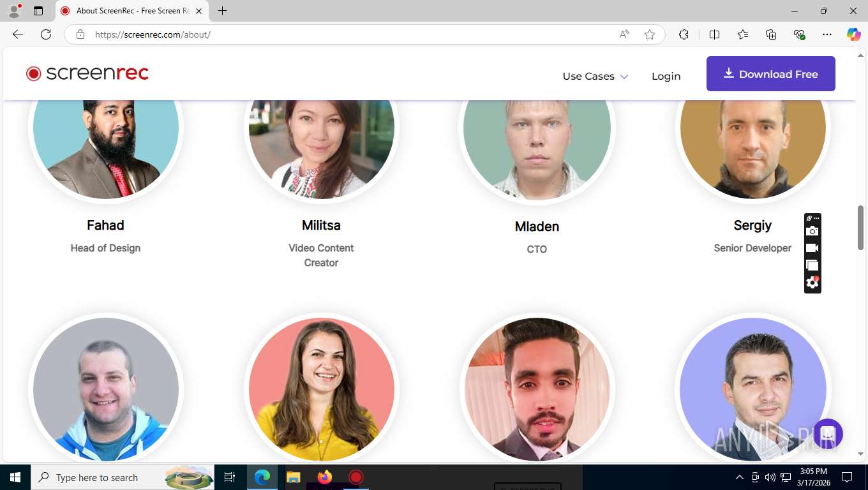Image resolution: width=868 pixels, height=490 pixels.
Task: Select the text Video Content Creator
Action: click(321, 255)
